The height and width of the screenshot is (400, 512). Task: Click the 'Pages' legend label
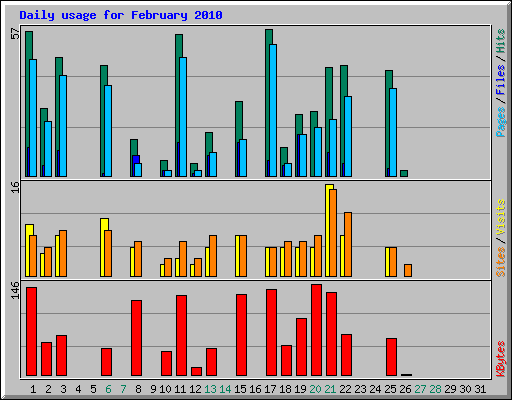pyautogui.click(x=500, y=122)
